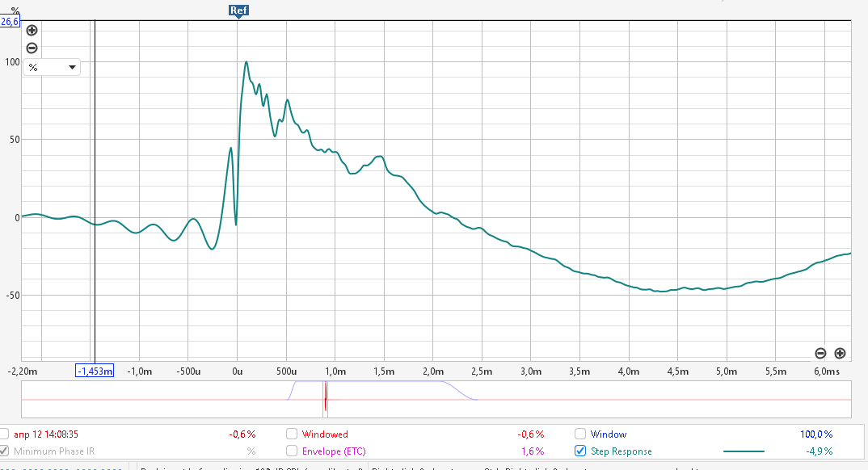Open the % Y-axis unit dropdown
This screenshot has width=868, height=470.
pos(51,68)
